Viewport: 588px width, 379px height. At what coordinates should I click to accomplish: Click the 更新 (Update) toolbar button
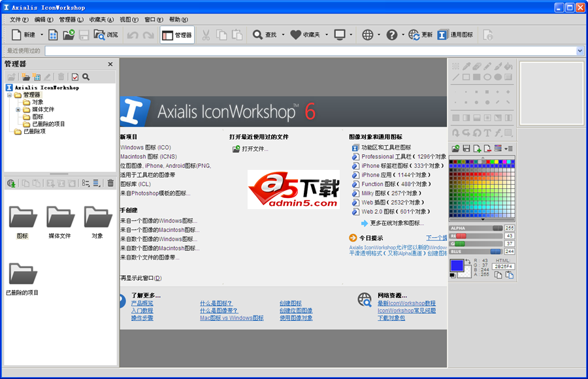pos(420,35)
